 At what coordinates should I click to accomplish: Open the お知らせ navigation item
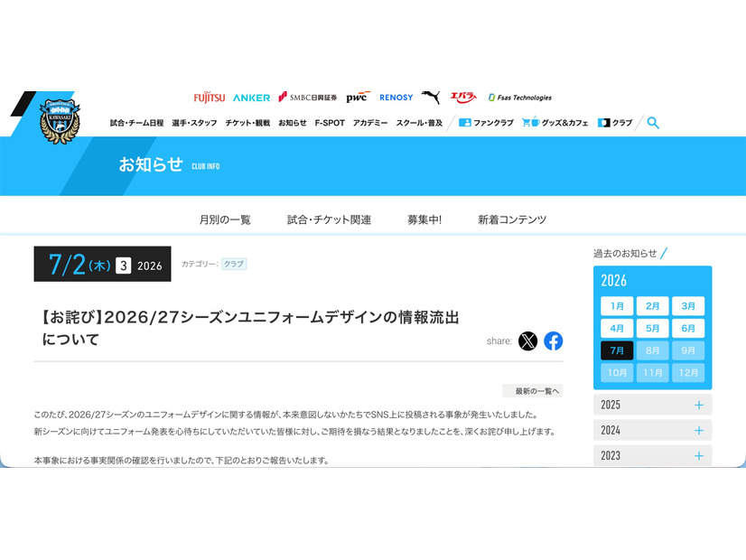click(293, 123)
